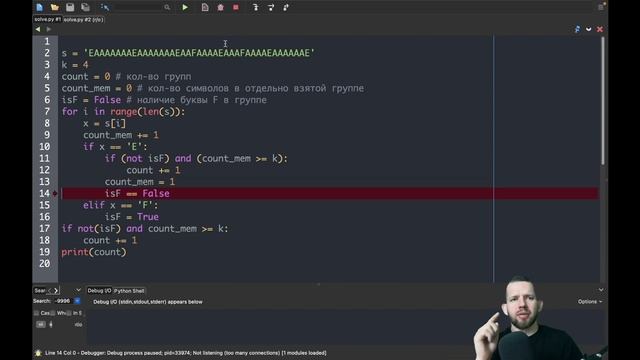Viewport: 640px width, 360px height.
Task: Create a new file with the toolbar icon
Action: coord(40,7)
